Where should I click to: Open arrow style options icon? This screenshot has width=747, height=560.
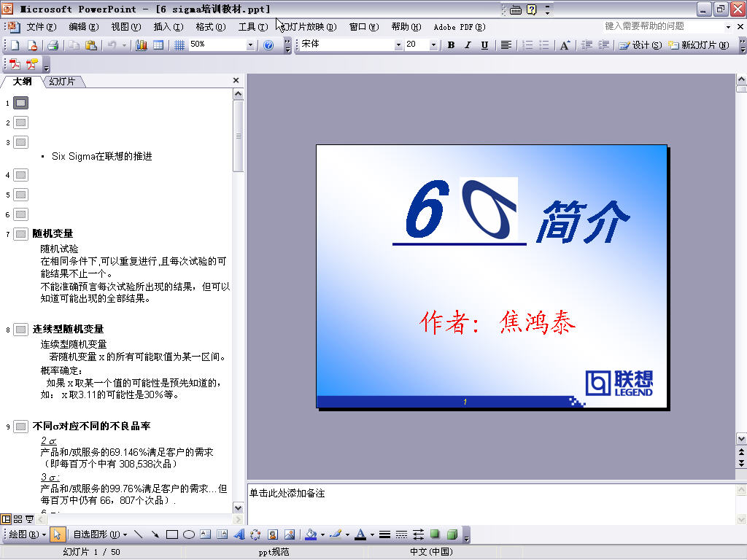tap(418, 534)
